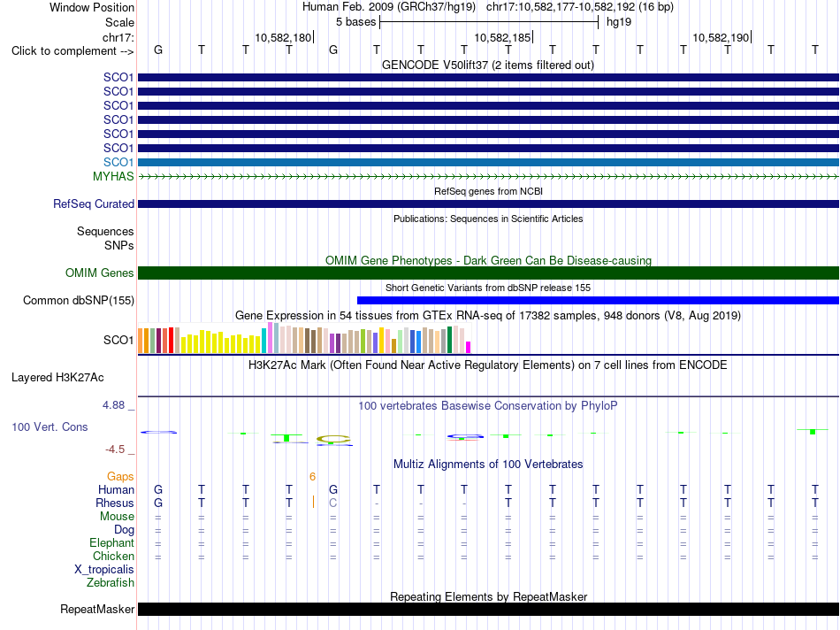
Task: Click the G base at alignment Human row start
Action: 158,489
